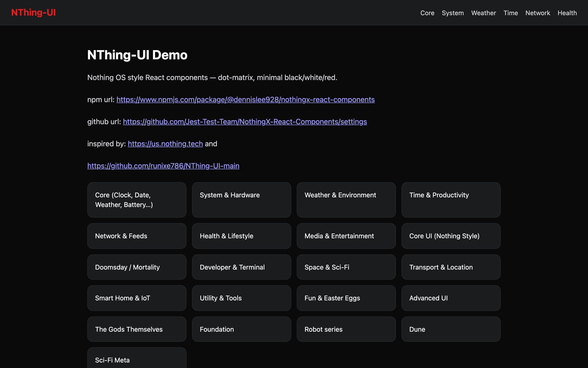This screenshot has width=588, height=368.
Task: Navigate to Network in the header
Action: [538, 13]
